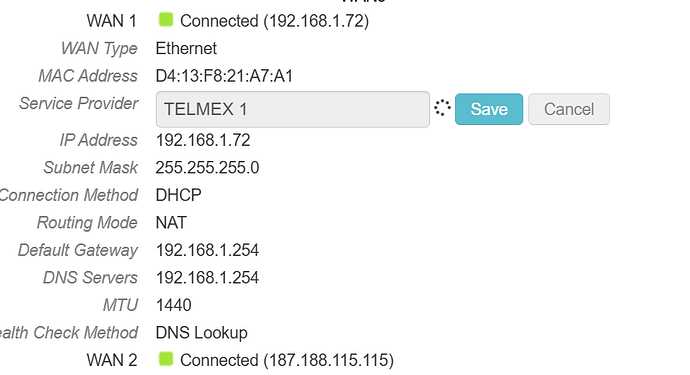690x375 pixels.
Task: Click the loading spinner beside Service Provider
Action: click(x=442, y=108)
